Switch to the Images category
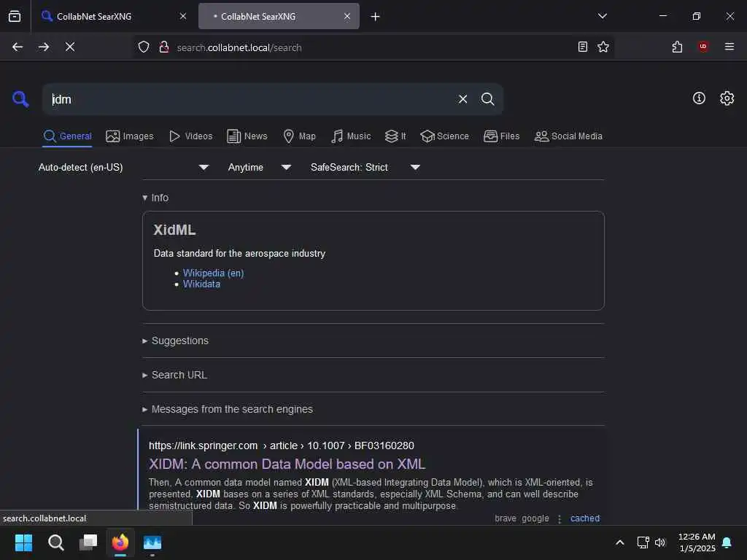 coord(130,136)
